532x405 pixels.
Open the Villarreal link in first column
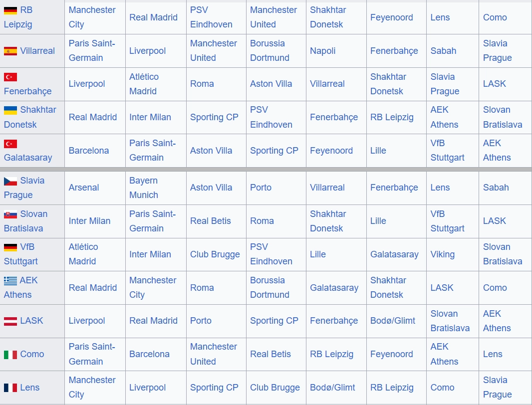tap(37, 51)
